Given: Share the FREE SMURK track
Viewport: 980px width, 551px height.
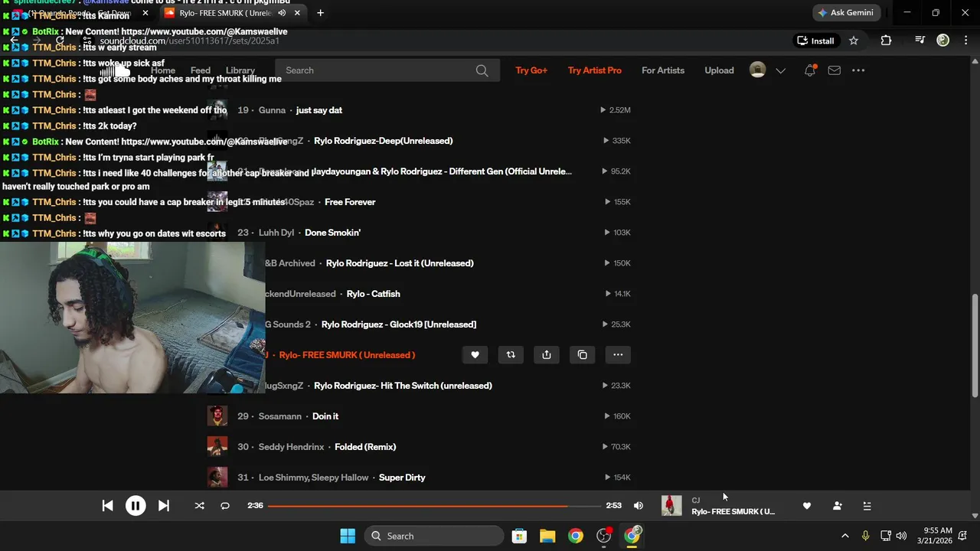Looking at the screenshot, I should [x=547, y=355].
